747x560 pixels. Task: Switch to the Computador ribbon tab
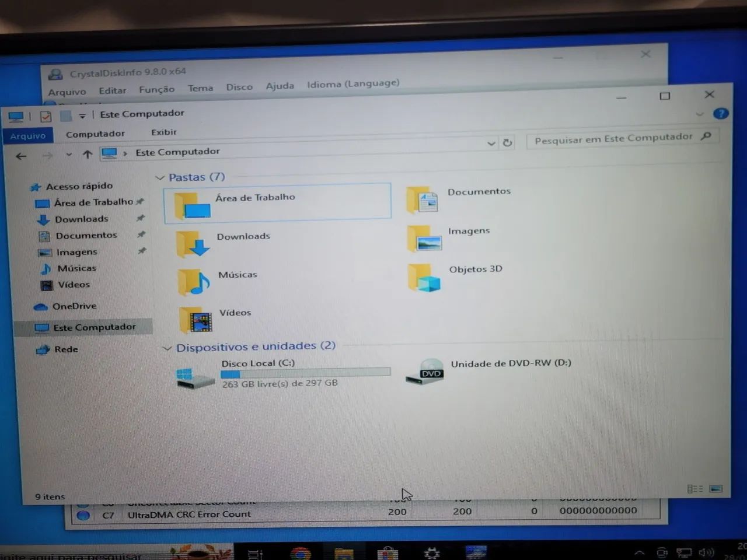click(x=95, y=134)
